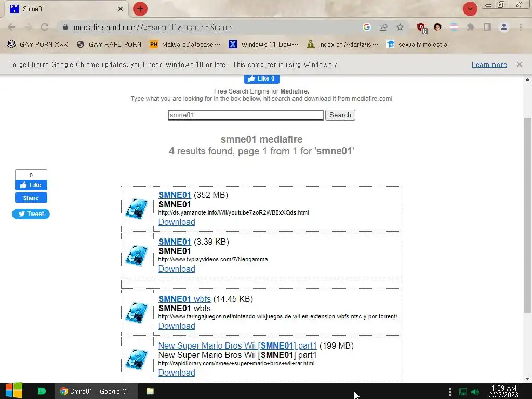Click the ds.yamanote.info source URL text

pyautogui.click(x=233, y=212)
